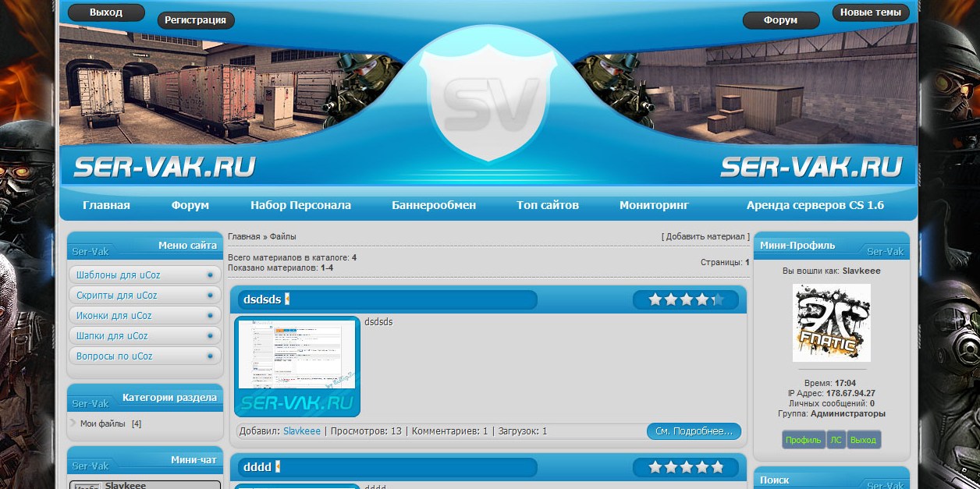Screen dimensions: 980x489
Task: Click the text "Время: 17:04"
Action: (832, 383)
